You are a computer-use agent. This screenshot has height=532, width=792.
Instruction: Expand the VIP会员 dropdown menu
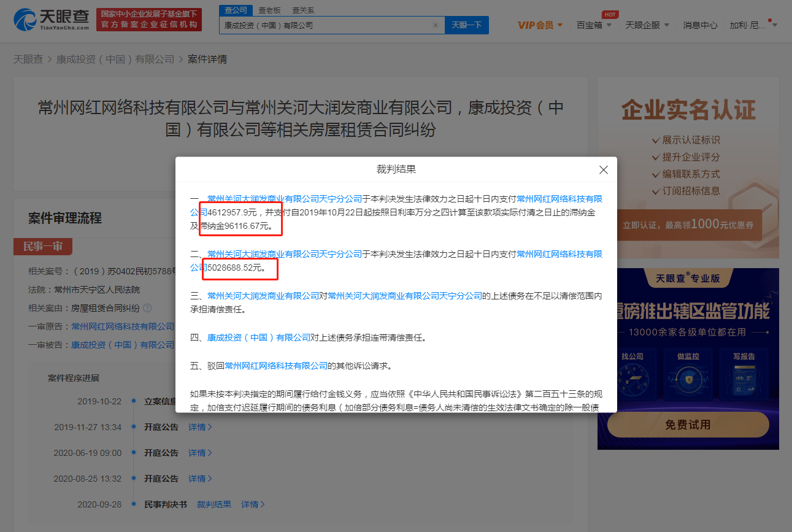point(540,25)
